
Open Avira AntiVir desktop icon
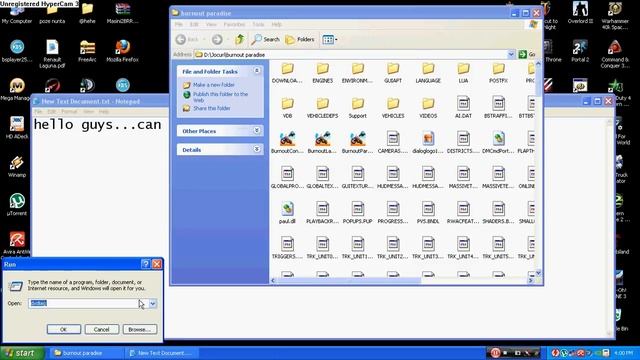(x=17, y=243)
